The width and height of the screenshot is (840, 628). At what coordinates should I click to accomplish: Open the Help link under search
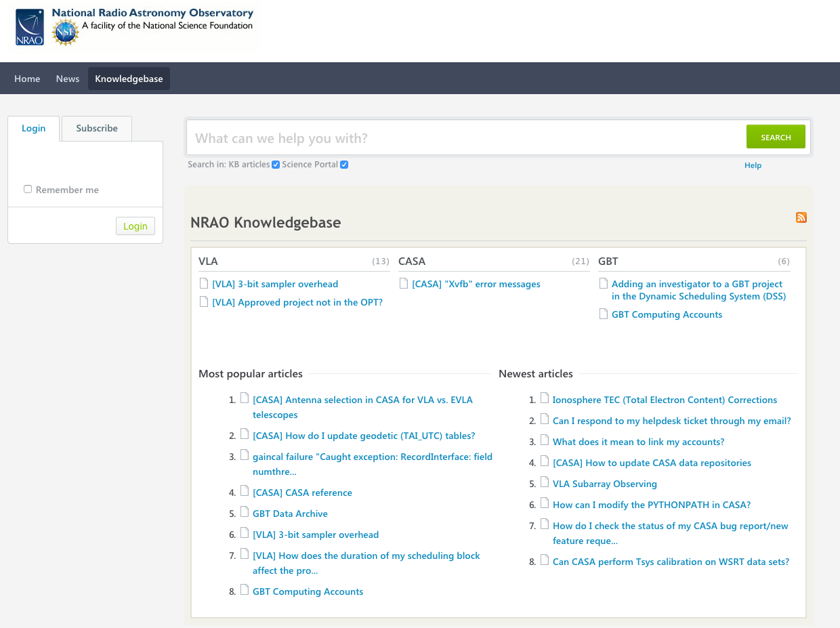pos(753,165)
